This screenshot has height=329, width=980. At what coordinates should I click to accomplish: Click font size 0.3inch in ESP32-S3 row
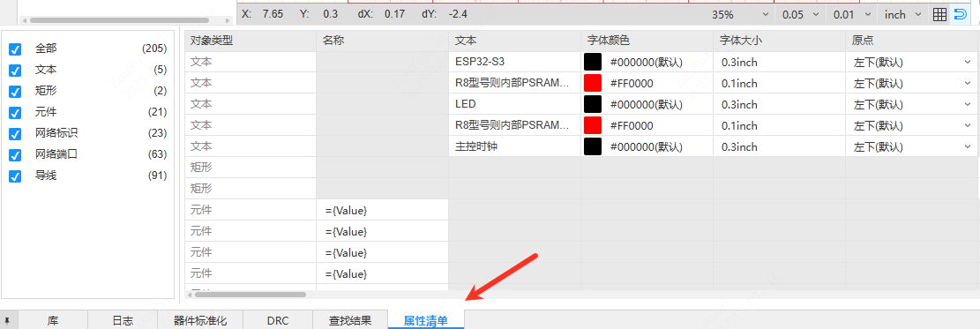780,62
